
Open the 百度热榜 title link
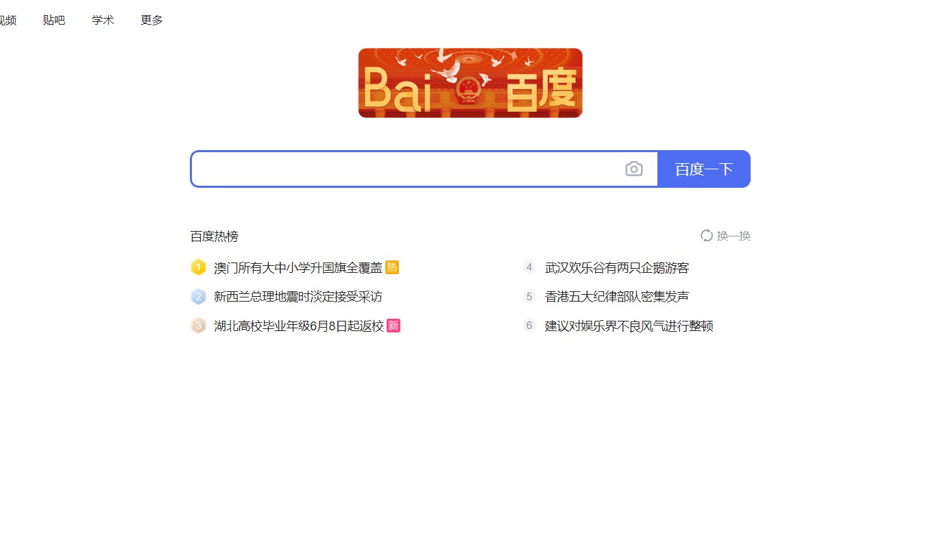tap(215, 236)
